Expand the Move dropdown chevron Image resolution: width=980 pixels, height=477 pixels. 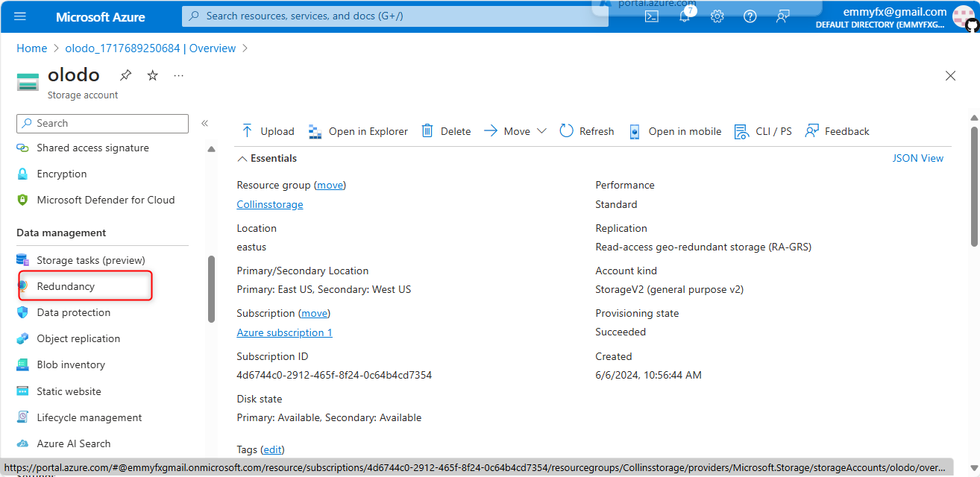pos(542,131)
